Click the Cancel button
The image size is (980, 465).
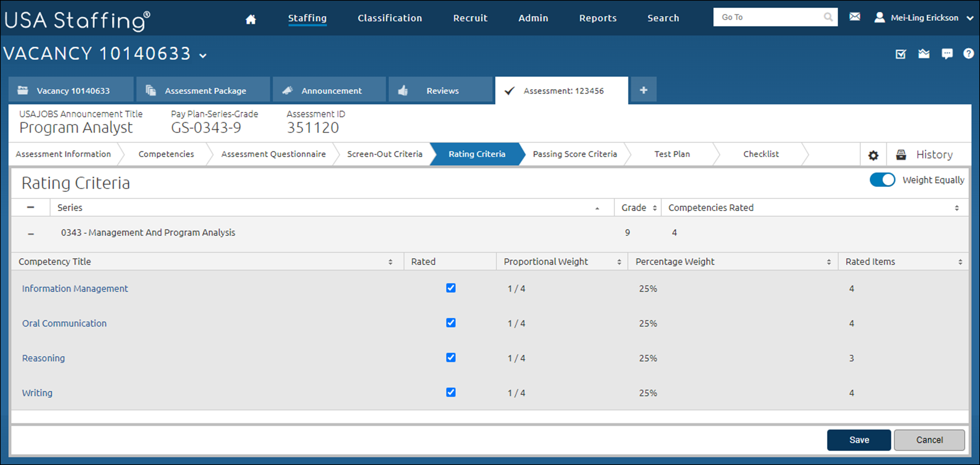coord(929,440)
